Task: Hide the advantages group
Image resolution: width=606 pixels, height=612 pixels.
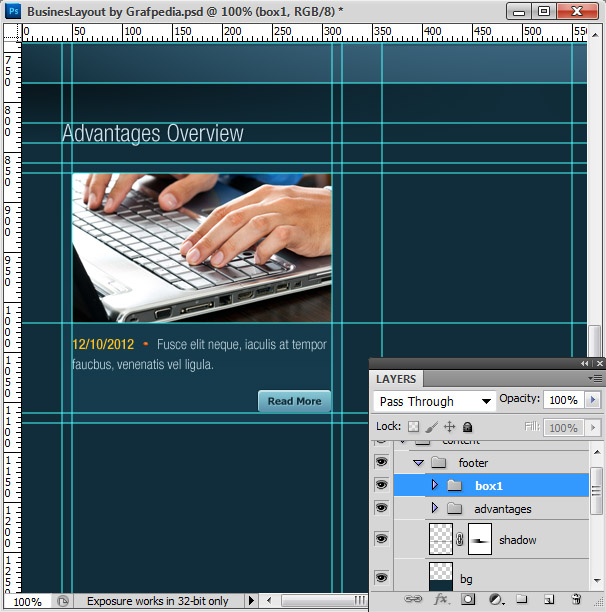Action: (381, 508)
